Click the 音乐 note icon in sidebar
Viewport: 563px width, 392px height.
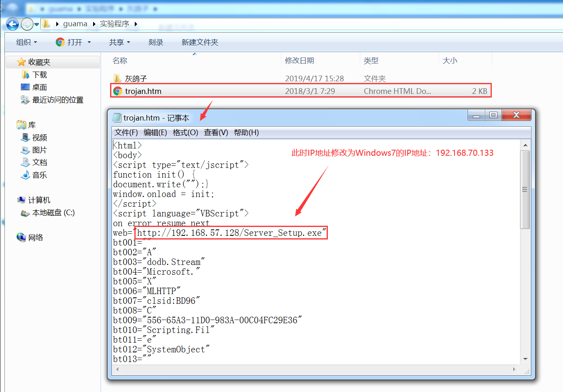point(25,175)
